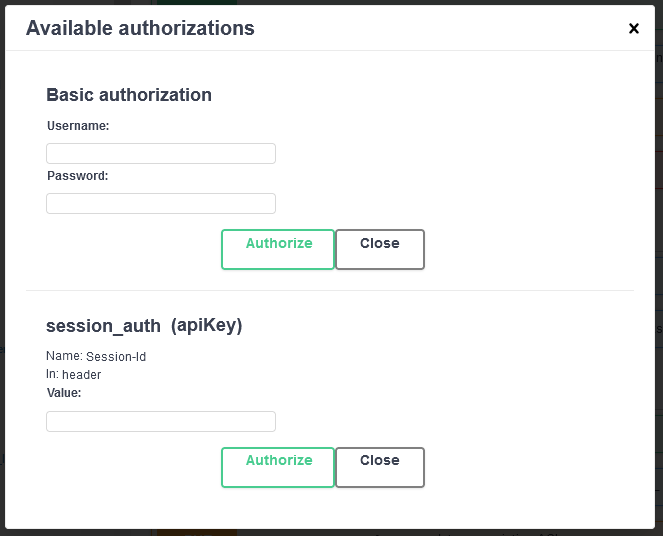
Task: Click Close button in session_auth section
Action: [x=379, y=466]
